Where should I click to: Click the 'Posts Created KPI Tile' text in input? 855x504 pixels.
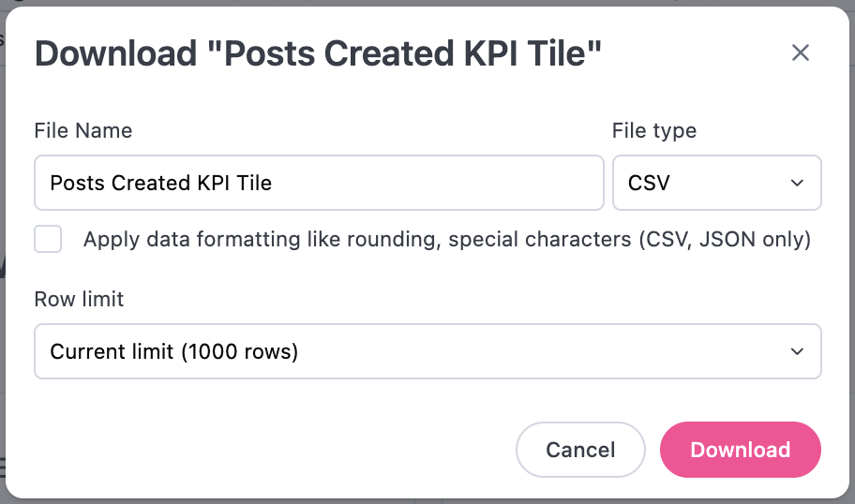161,183
